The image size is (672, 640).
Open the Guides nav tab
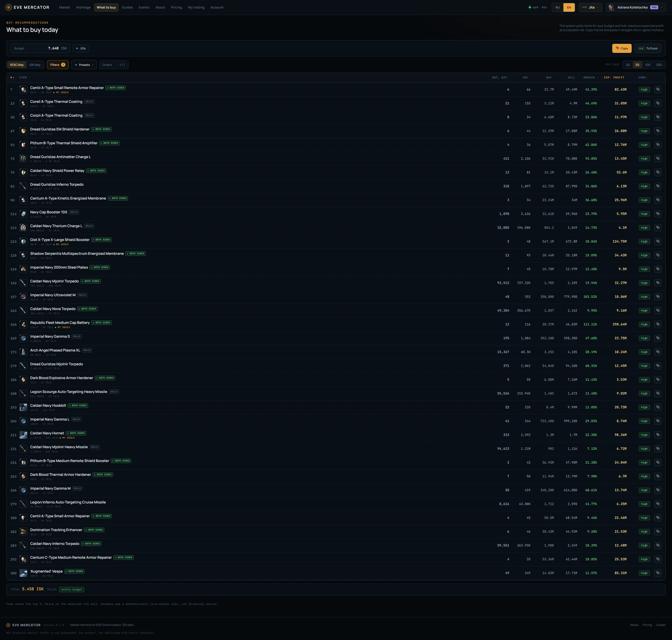[x=127, y=7]
